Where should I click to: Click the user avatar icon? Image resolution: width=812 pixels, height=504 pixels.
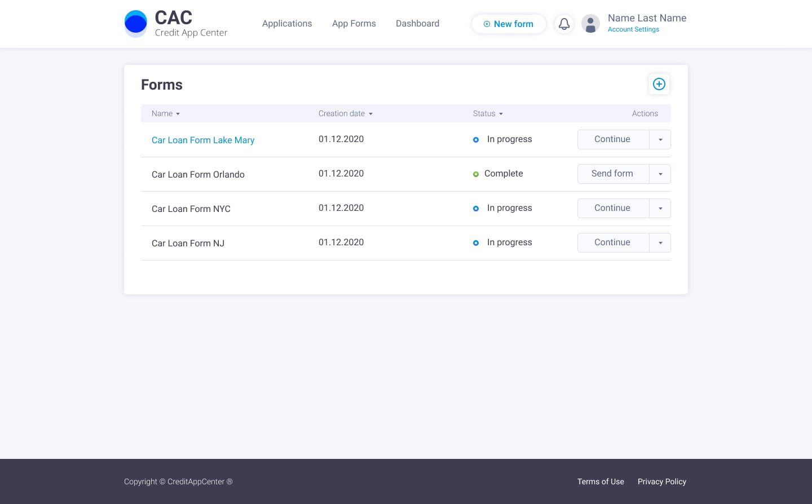[590, 24]
